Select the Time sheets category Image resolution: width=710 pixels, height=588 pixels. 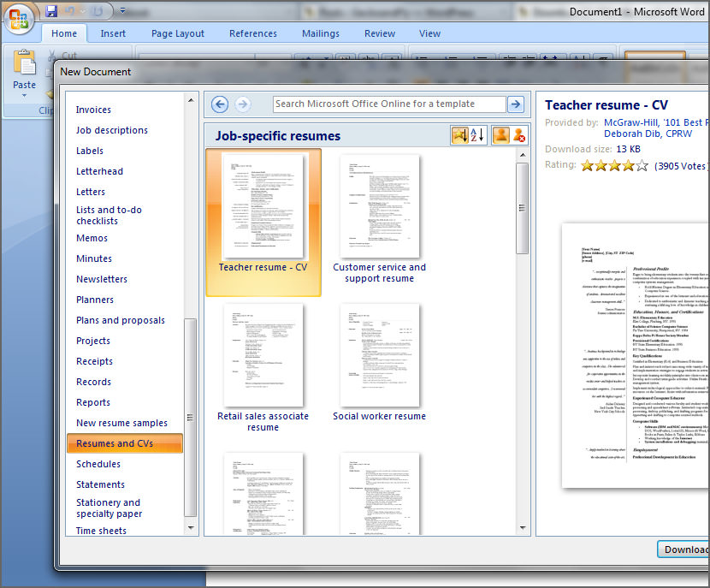click(x=102, y=531)
